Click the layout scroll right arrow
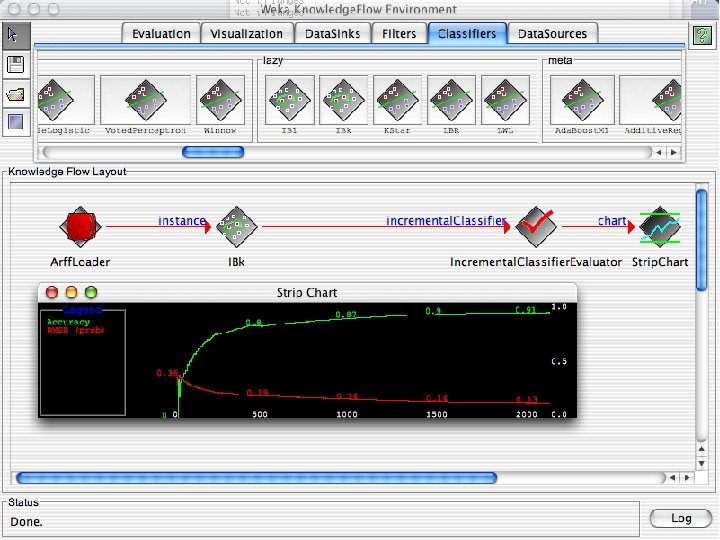The image size is (720, 540). (687, 478)
